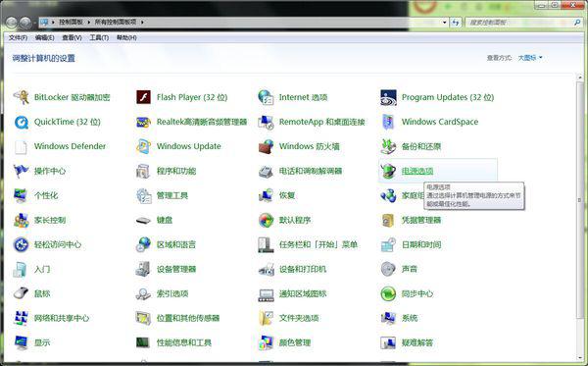588x366 pixels.
Task: Open the Flash Player (32 位) icon
Action: coord(143,97)
